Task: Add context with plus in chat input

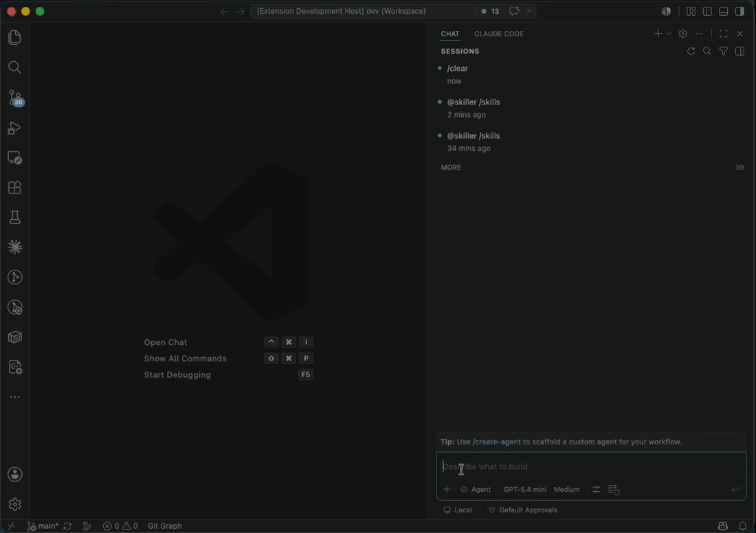Action: pos(447,489)
